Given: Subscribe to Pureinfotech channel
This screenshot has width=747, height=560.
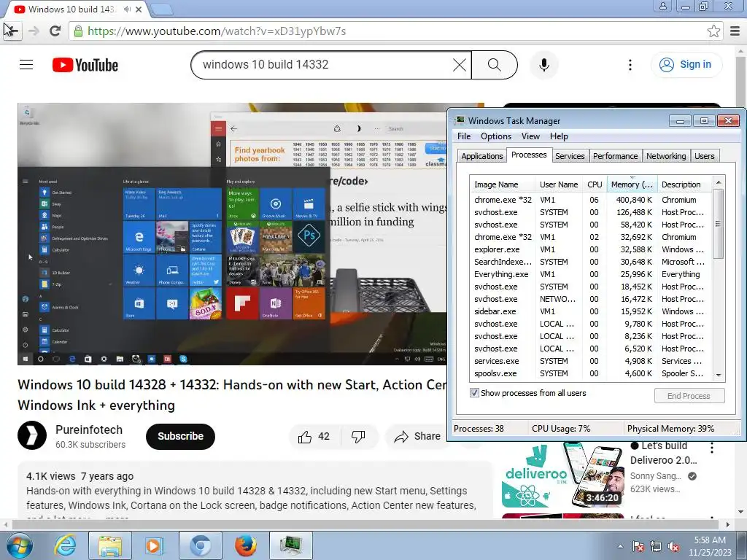Looking at the screenshot, I should [x=181, y=436].
